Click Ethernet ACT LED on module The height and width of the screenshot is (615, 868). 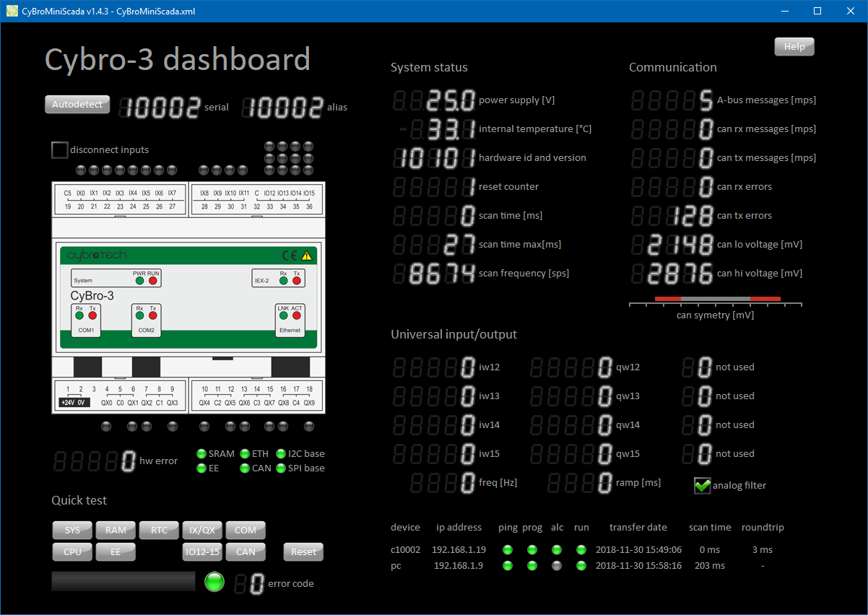tap(296, 315)
